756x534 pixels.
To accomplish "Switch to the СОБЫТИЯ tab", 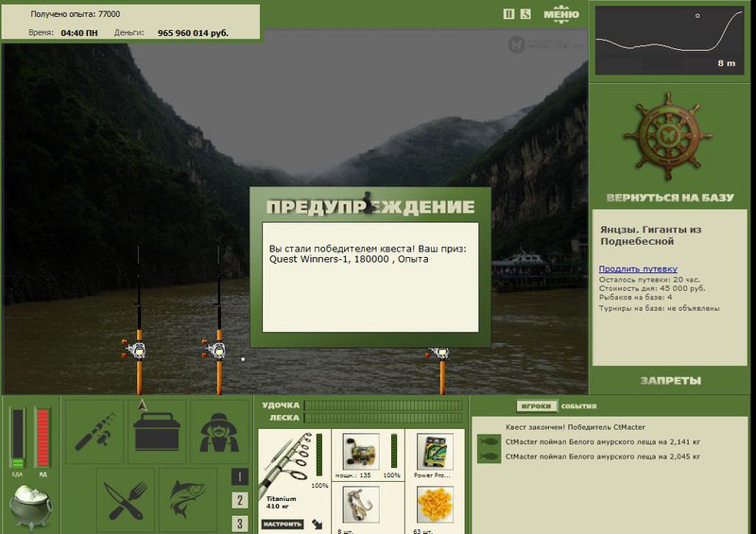I will [578, 406].
